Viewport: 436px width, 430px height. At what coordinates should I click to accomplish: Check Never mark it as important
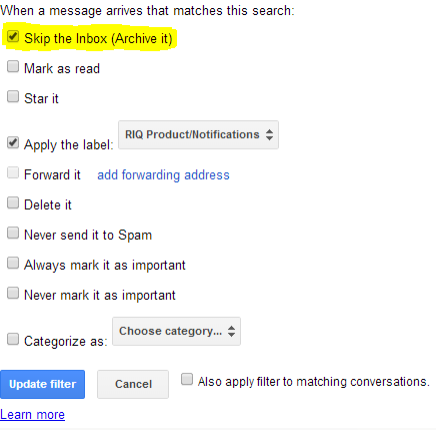pos(13,293)
